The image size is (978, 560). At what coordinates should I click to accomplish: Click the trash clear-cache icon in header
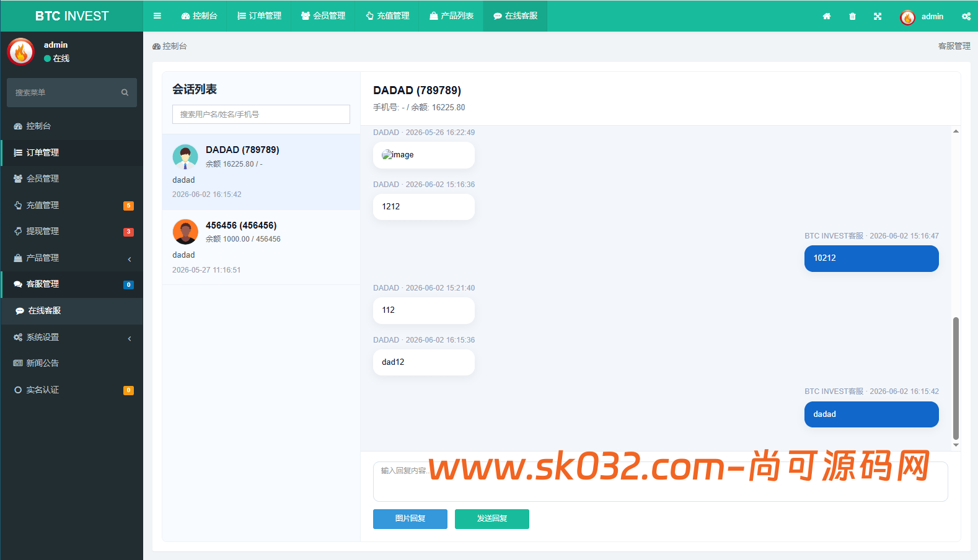point(852,16)
